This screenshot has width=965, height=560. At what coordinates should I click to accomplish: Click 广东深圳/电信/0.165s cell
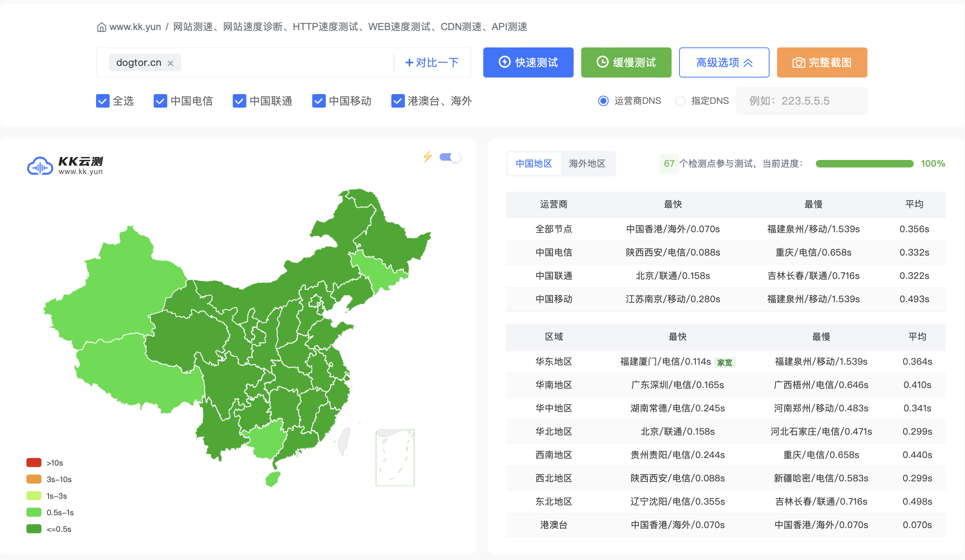pyautogui.click(x=677, y=385)
